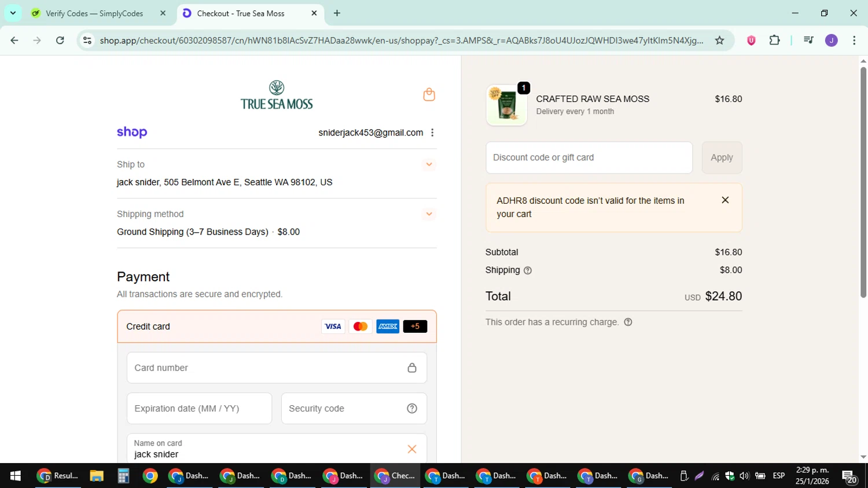Open the Extensions puzzle menu

[774, 40]
